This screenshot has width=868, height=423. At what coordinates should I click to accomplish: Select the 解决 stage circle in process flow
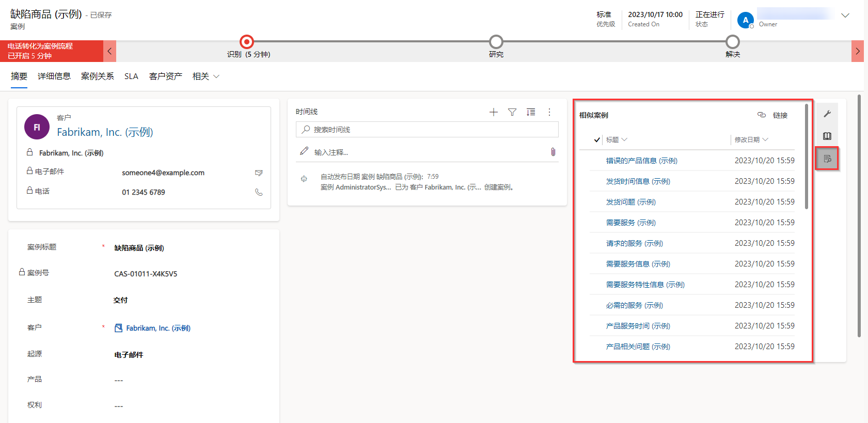[733, 41]
